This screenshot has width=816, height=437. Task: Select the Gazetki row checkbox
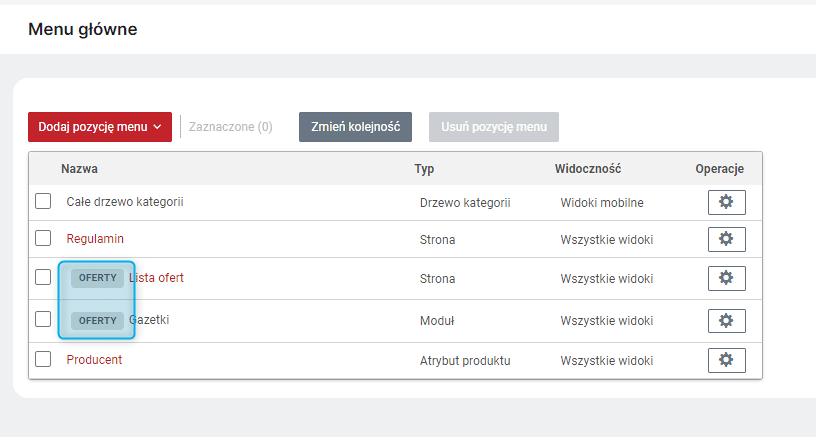43,319
